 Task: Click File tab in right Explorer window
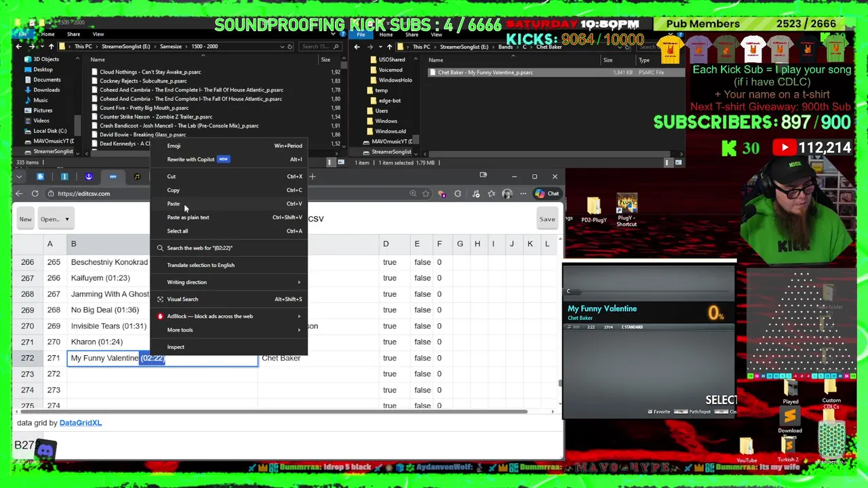pyautogui.click(x=361, y=35)
